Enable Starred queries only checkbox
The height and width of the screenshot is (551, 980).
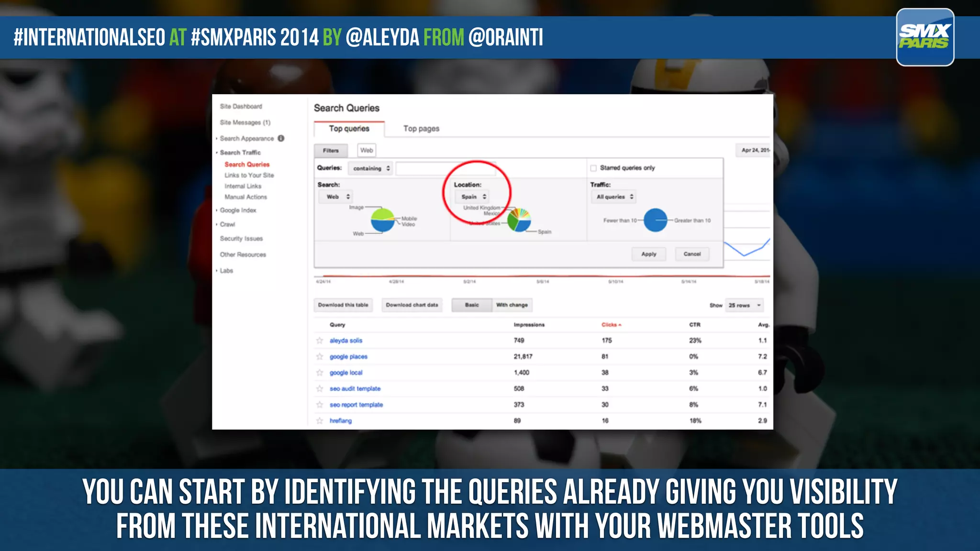tap(593, 168)
